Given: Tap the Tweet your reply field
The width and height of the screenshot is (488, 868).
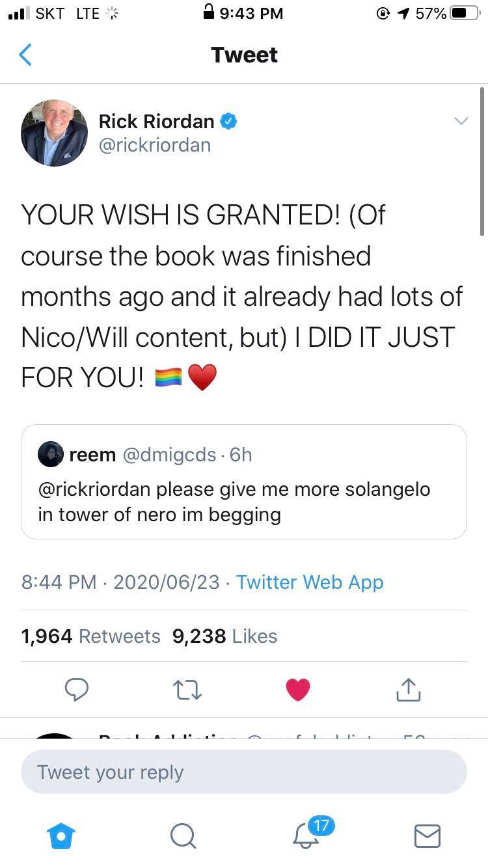Looking at the screenshot, I should coord(244,772).
